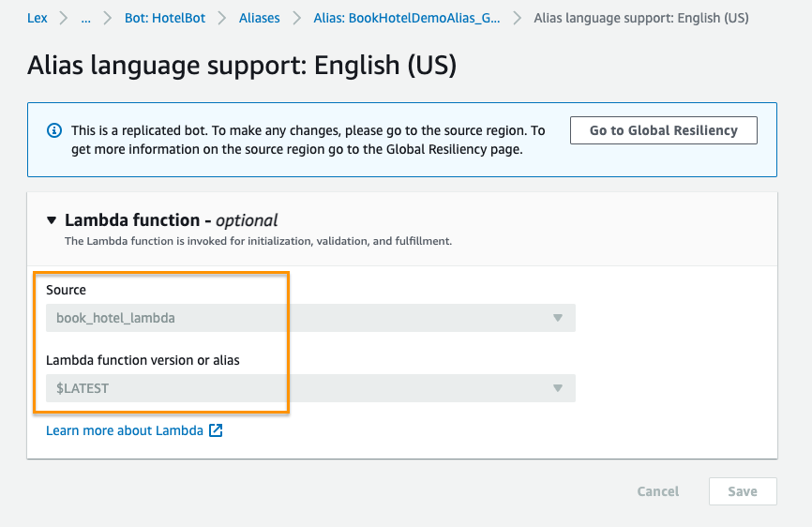The height and width of the screenshot is (527, 812).
Task: Click the Cancel button
Action: click(658, 491)
